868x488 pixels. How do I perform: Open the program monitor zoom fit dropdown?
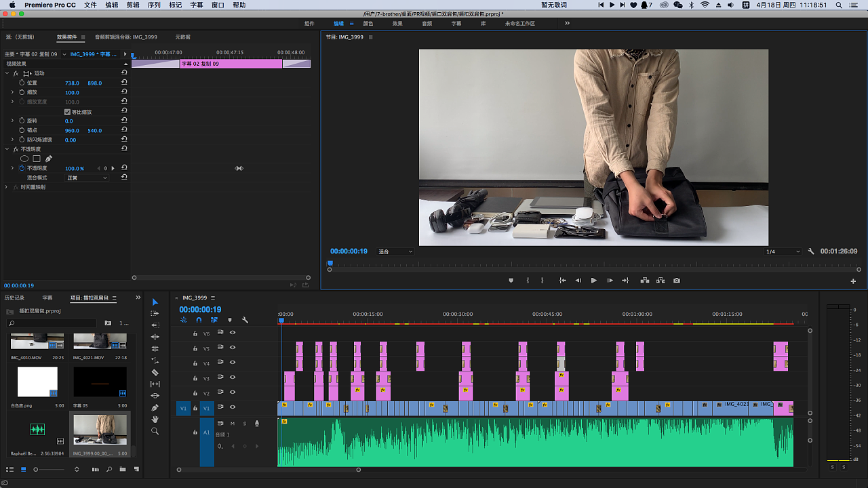point(395,251)
